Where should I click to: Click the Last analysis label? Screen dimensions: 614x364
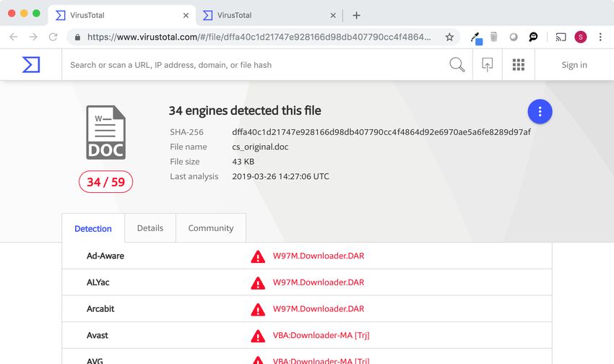pos(194,176)
